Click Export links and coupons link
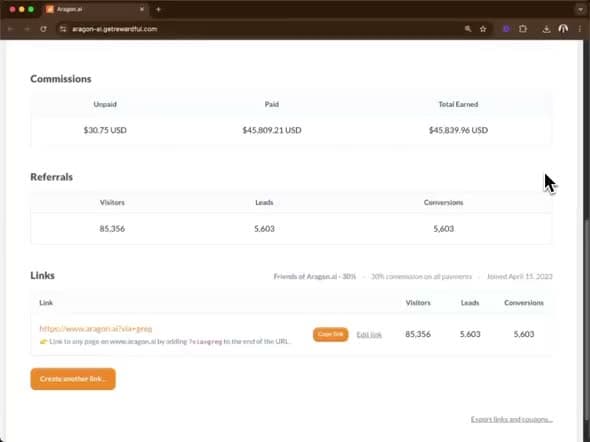This screenshot has width=590, height=442. click(511, 419)
